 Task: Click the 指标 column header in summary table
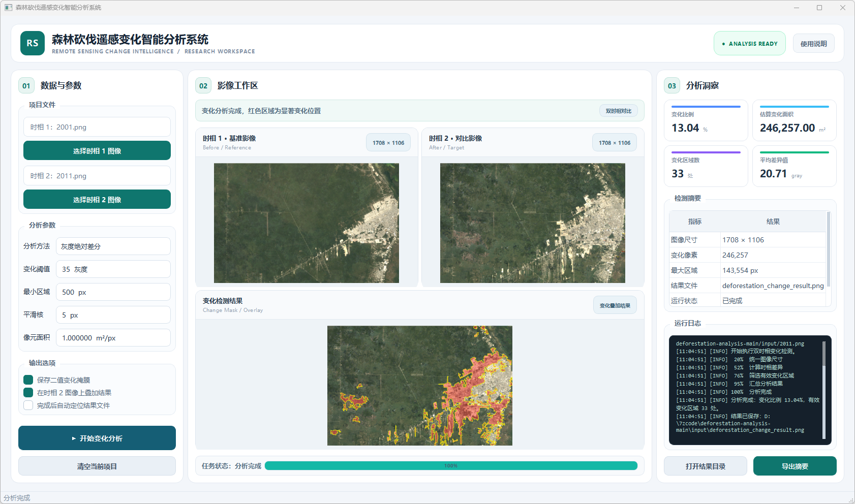695,222
